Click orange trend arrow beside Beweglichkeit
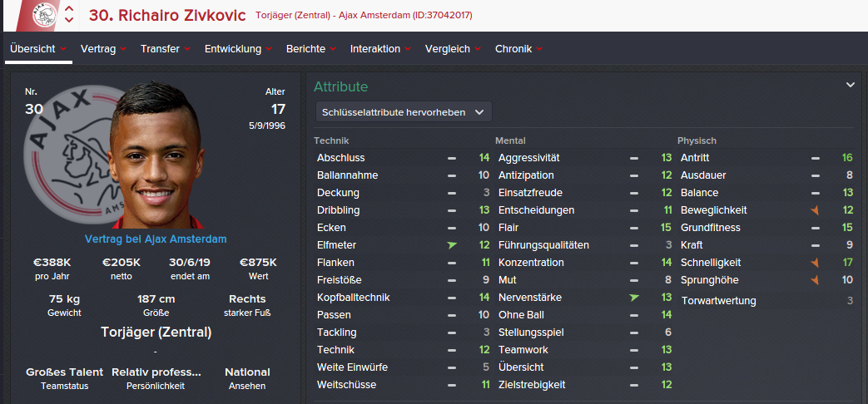The height and width of the screenshot is (404, 868). [x=815, y=210]
